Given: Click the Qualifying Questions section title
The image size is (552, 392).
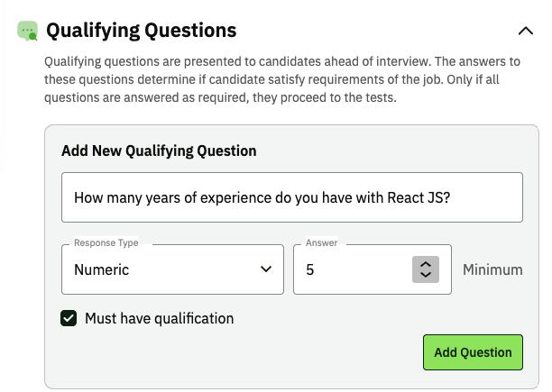Looking at the screenshot, I should click(x=141, y=31).
